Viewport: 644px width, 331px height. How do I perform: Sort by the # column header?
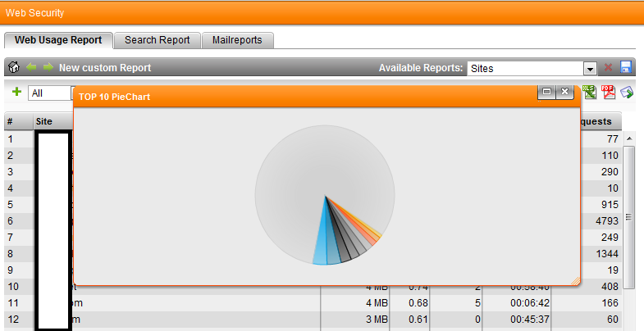[x=19, y=121]
